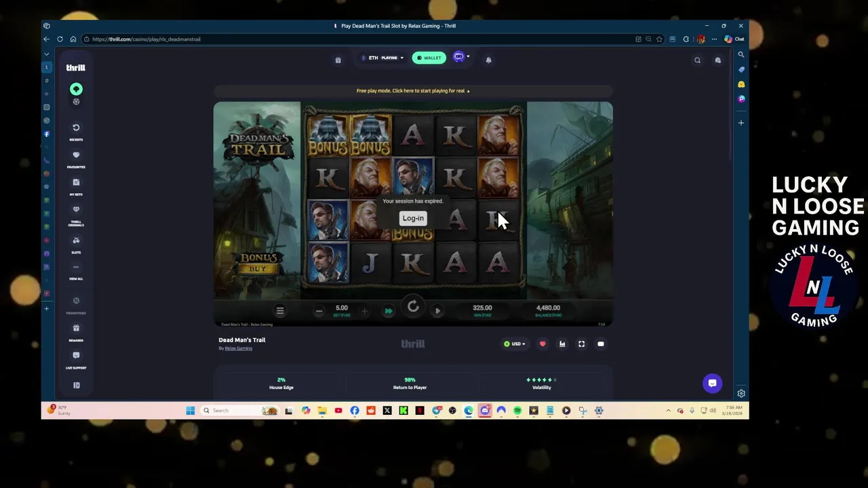The height and width of the screenshot is (488, 868).
Task: Click the spin button
Action: click(x=413, y=307)
